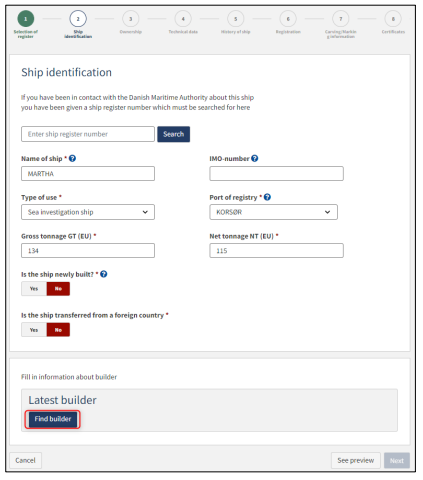Screen dimensions: 423x480
Task: Go to step 1 Selection of register
Action: [26, 19]
